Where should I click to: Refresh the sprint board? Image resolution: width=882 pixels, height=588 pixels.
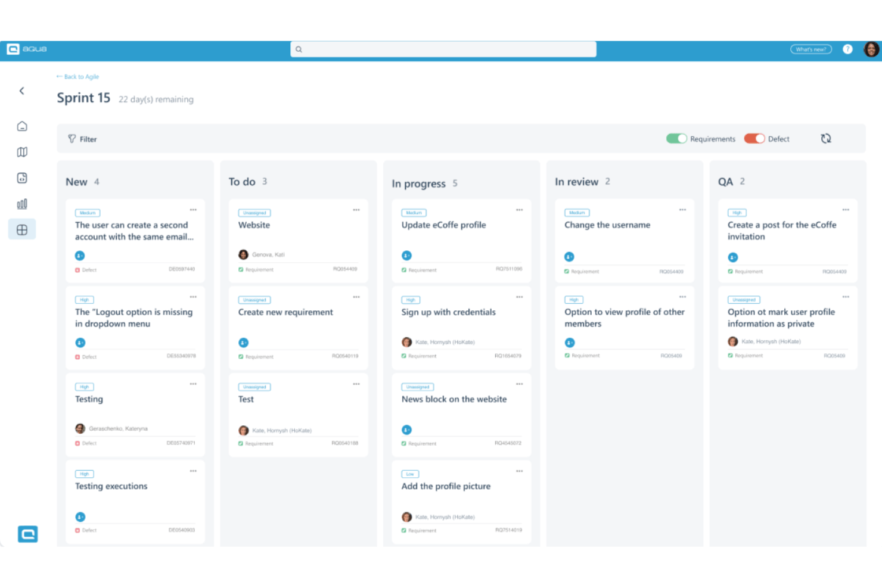pyautogui.click(x=826, y=139)
